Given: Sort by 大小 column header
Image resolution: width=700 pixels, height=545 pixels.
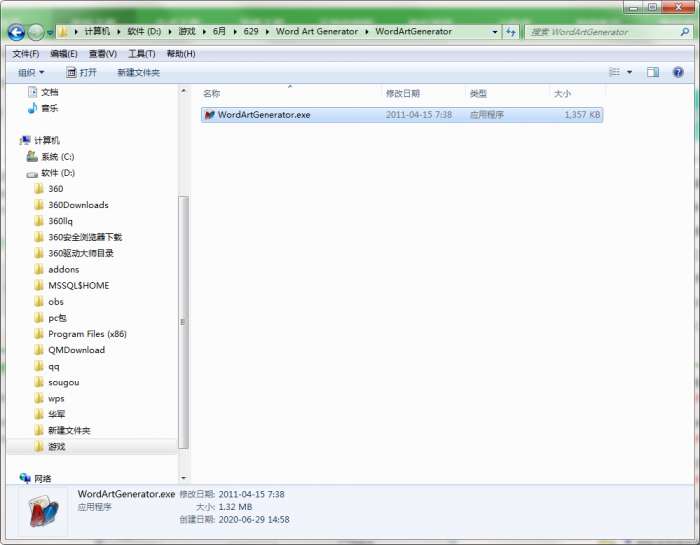Looking at the screenshot, I should click(562, 93).
